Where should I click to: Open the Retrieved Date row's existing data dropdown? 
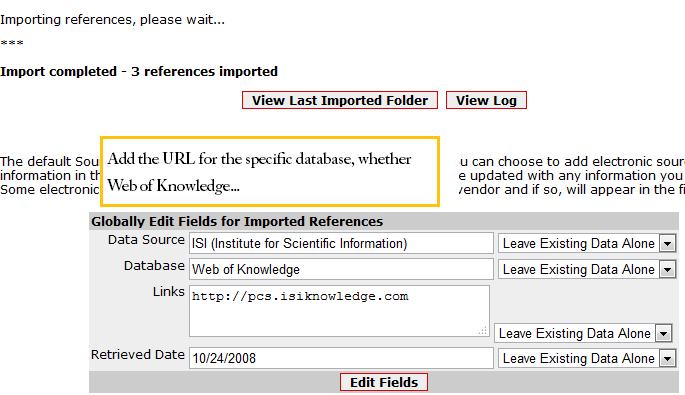tap(587, 359)
